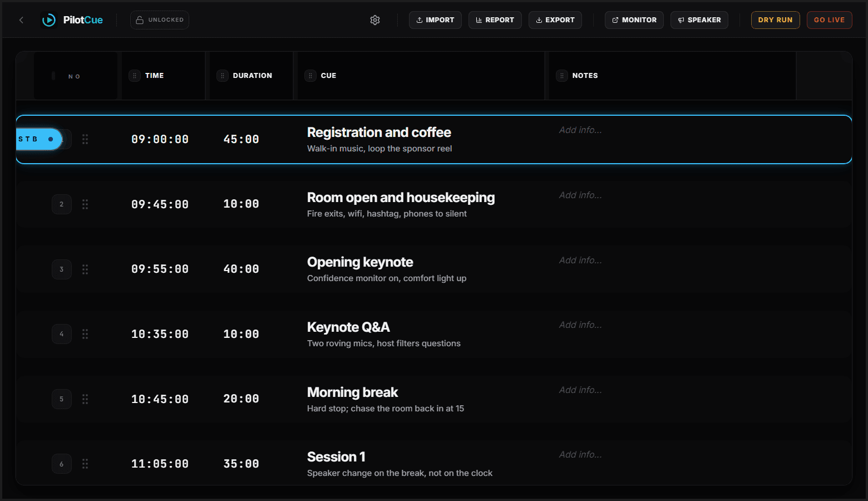The image size is (868, 501).
Task: Click the PilotCue logo
Action: [72, 20]
